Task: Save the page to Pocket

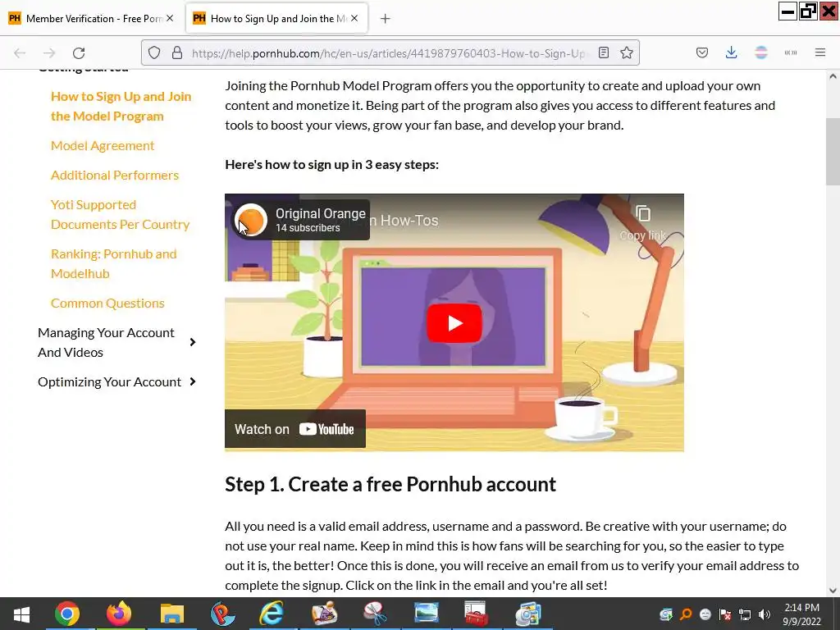Action: [x=702, y=52]
